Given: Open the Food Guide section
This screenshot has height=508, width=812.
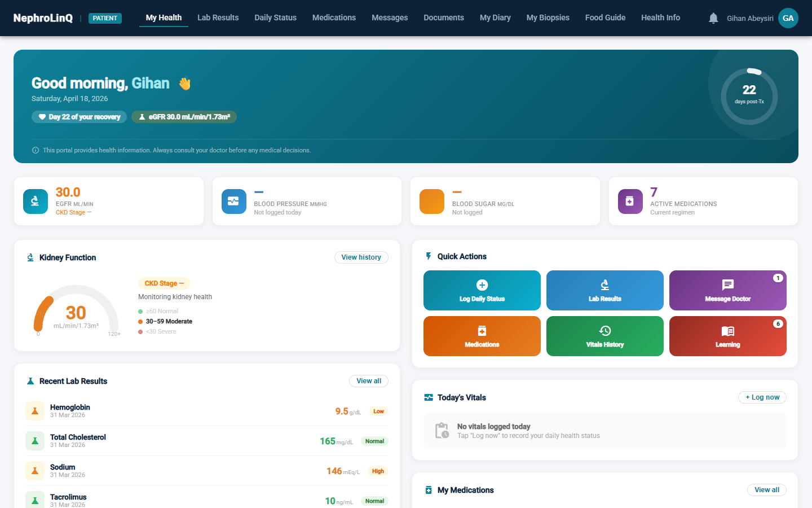Looking at the screenshot, I should pyautogui.click(x=605, y=17).
